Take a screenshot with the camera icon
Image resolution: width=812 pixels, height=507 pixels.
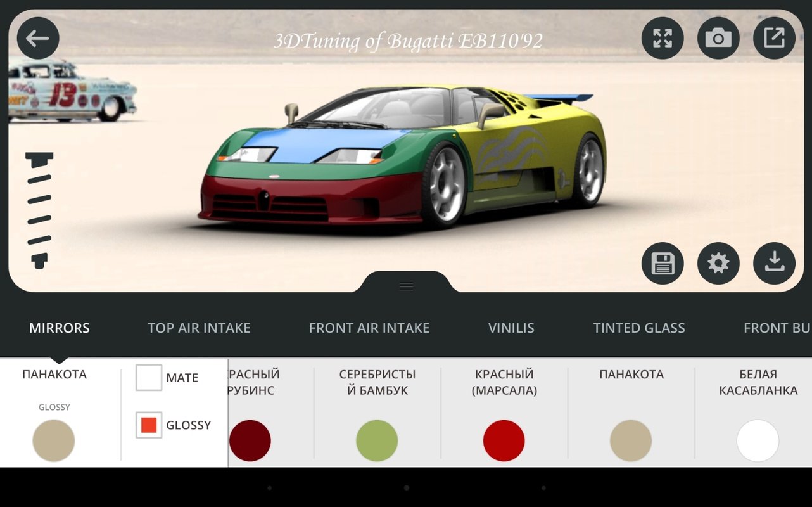point(718,38)
